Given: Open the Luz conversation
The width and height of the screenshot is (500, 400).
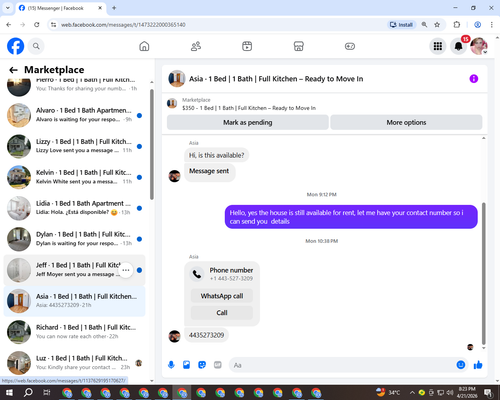Looking at the screenshot, I should click(x=74, y=363).
